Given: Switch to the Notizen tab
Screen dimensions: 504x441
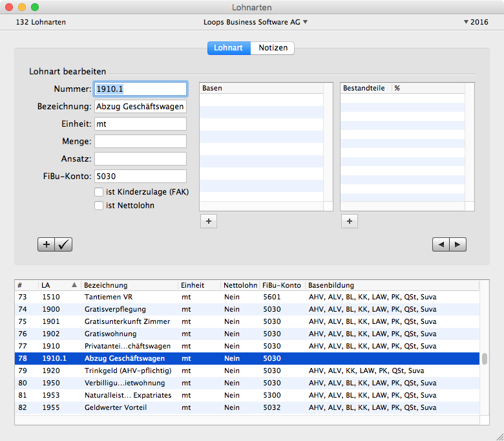Looking at the screenshot, I should coord(272,48).
